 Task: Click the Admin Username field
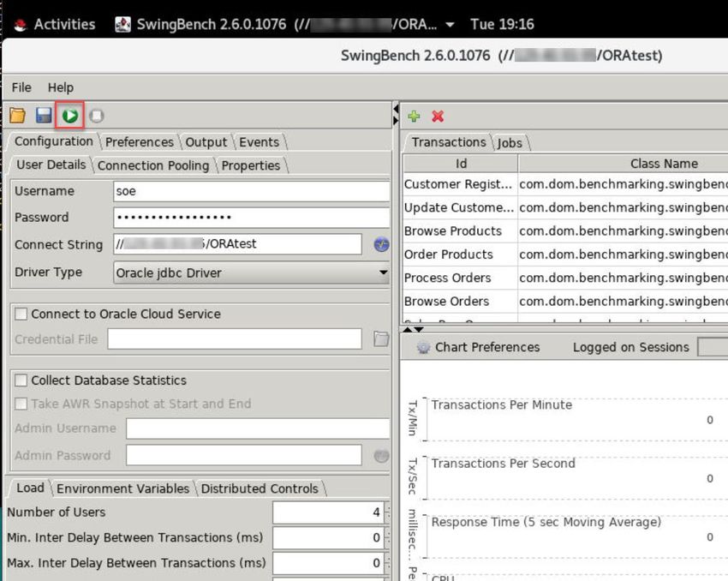tap(258, 428)
